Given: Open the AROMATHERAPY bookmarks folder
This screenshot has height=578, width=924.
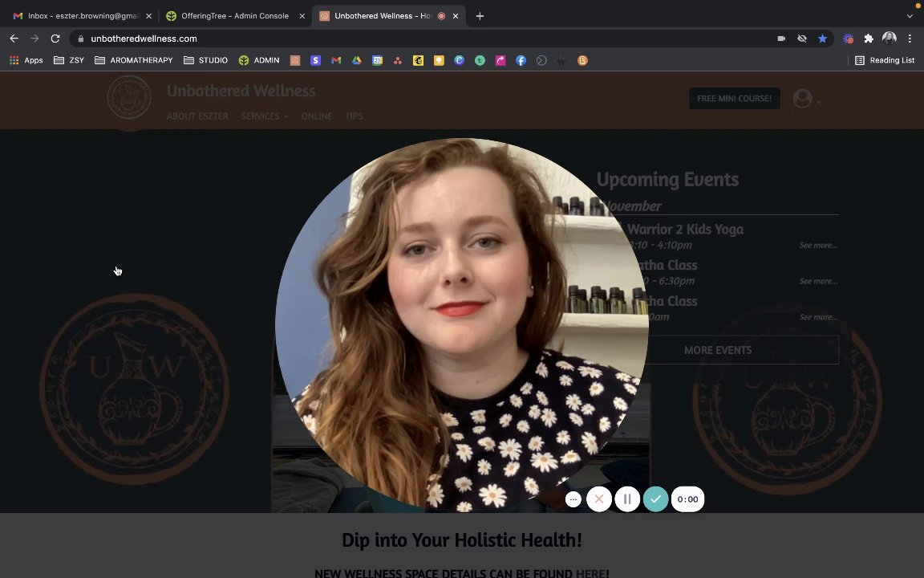Looking at the screenshot, I should [134, 60].
